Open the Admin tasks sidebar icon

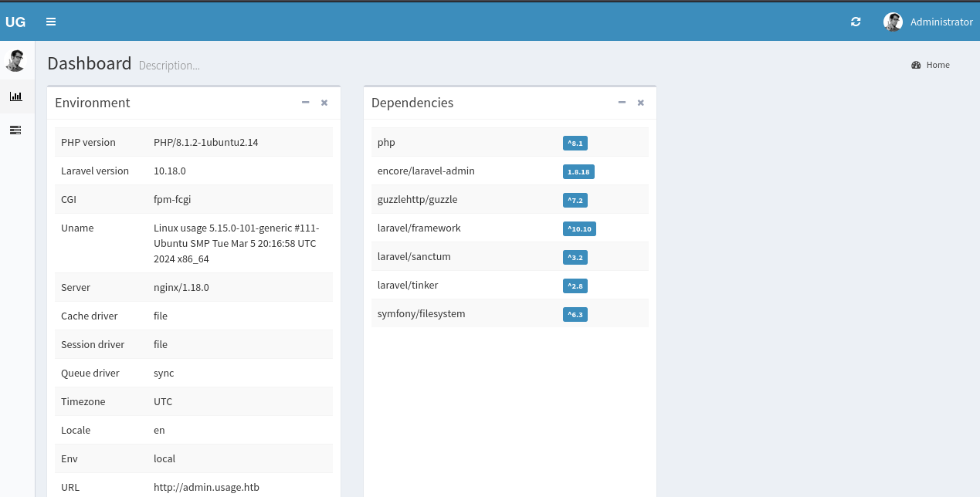point(15,130)
